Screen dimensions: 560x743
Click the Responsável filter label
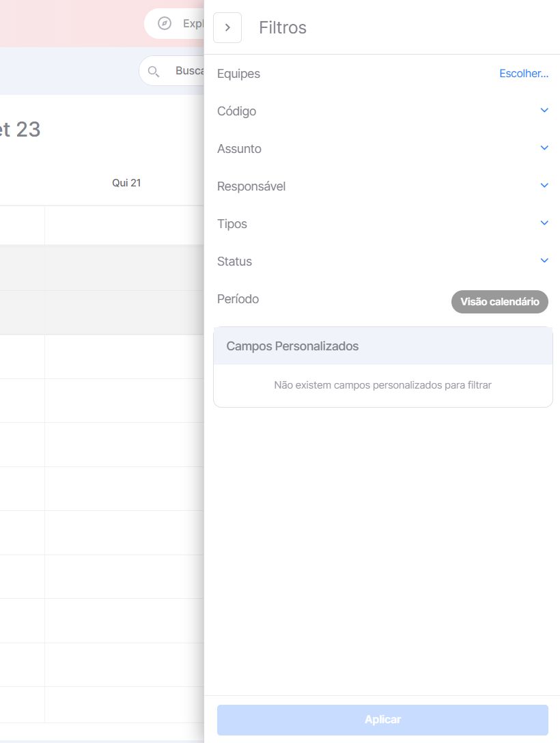251,186
